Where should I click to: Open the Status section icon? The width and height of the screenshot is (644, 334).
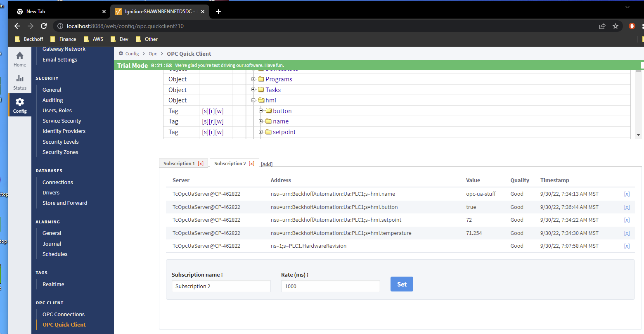20,78
